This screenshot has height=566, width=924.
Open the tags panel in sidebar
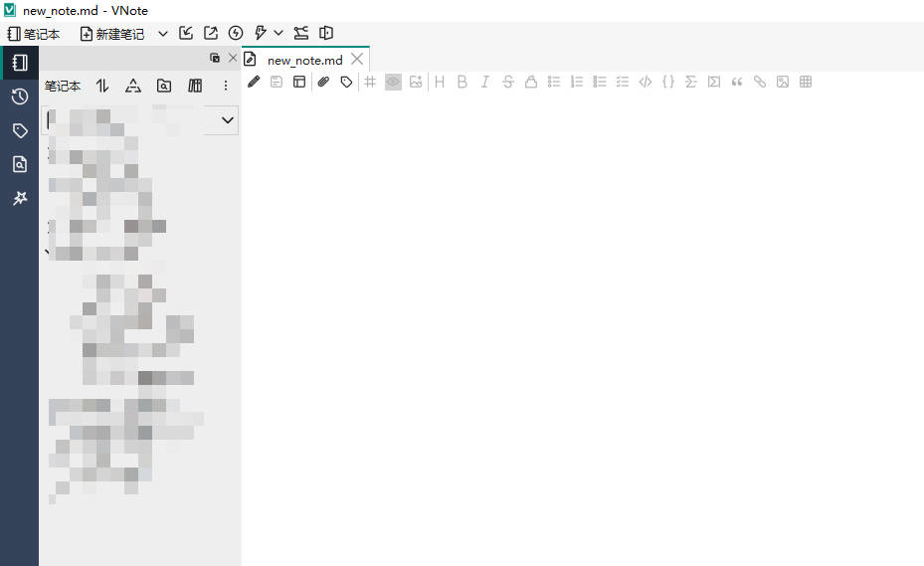coord(19,130)
